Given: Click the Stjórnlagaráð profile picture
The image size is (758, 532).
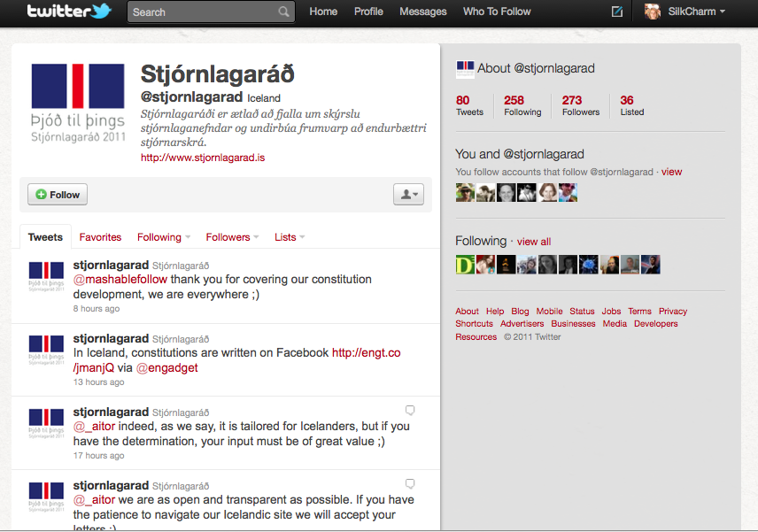Looking at the screenshot, I should pyautogui.click(x=78, y=103).
